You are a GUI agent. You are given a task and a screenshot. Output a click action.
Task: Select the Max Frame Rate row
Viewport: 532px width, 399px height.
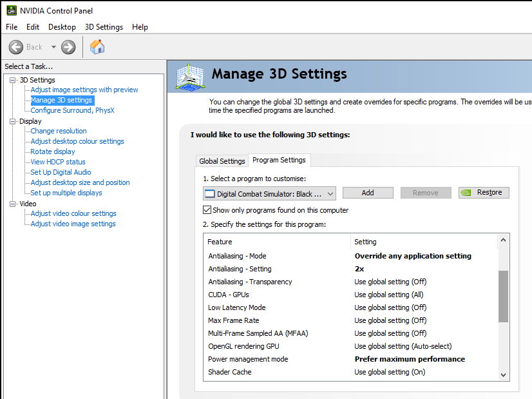[x=351, y=320]
